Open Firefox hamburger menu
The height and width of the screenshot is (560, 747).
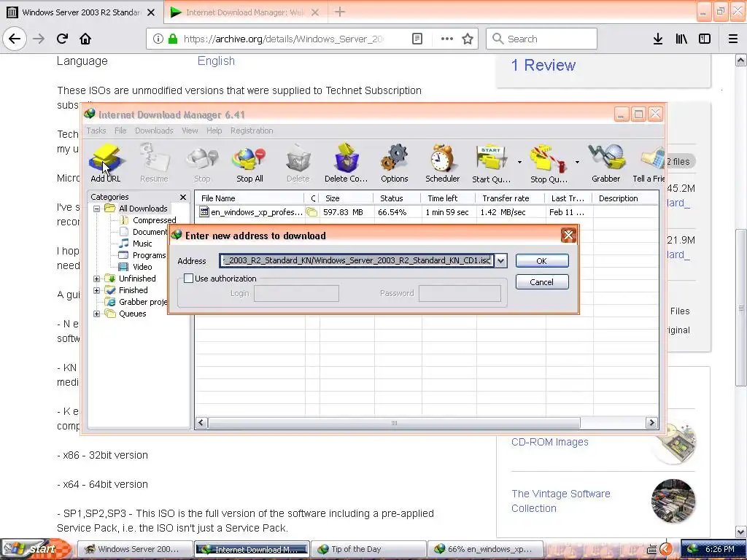[x=733, y=39]
